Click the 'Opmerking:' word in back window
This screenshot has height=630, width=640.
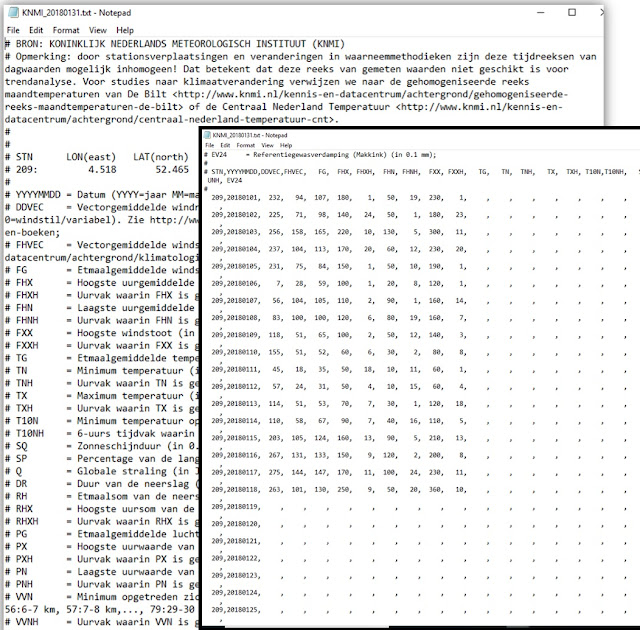[x=43, y=57]
